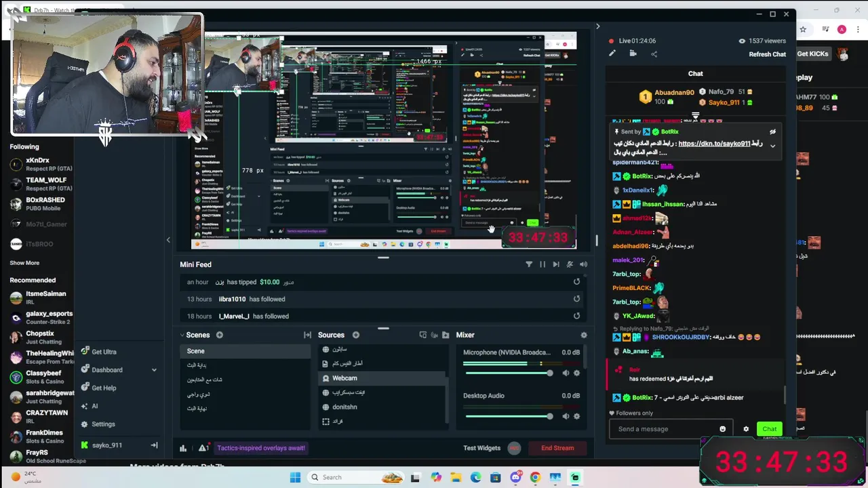Open galaxy_esports recommended channel

point(41,317)
